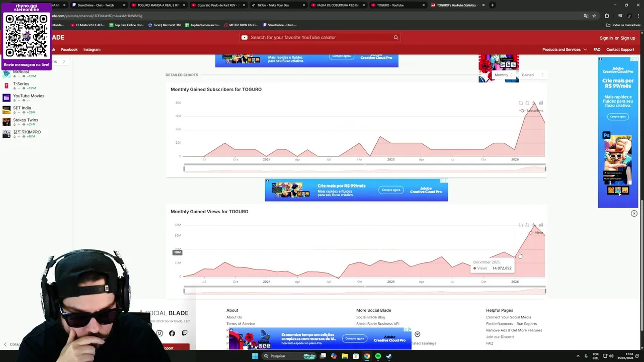Open Find Influencers - Run Reports link
The width and height of the screenshot is (644, 362).
tap(512, 324)
